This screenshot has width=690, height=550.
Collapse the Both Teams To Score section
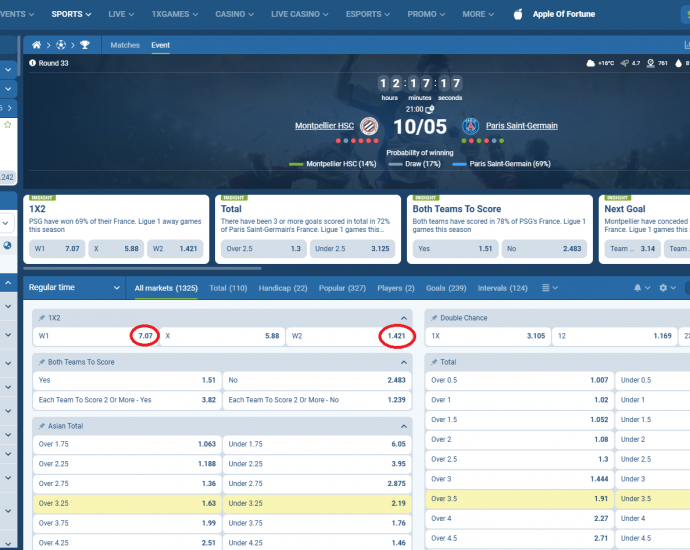coord(404,363)
